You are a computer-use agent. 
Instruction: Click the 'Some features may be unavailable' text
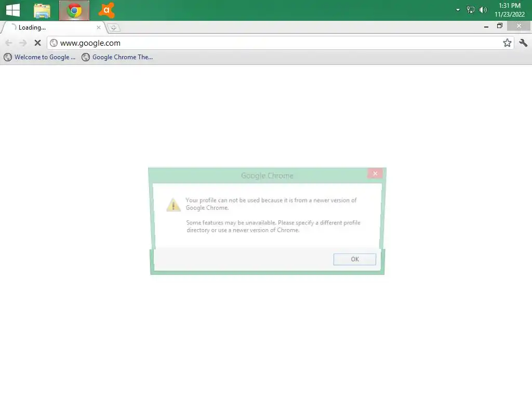click(273, 227)
